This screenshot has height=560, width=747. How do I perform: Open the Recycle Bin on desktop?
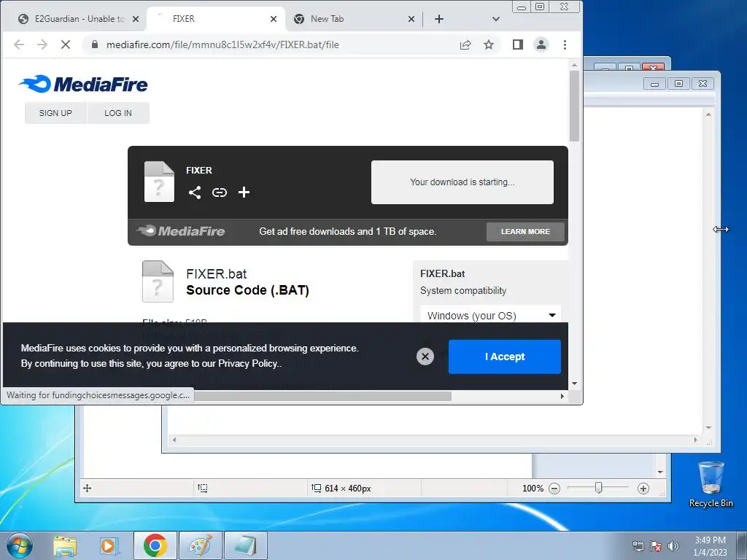[x=711, y=484]
